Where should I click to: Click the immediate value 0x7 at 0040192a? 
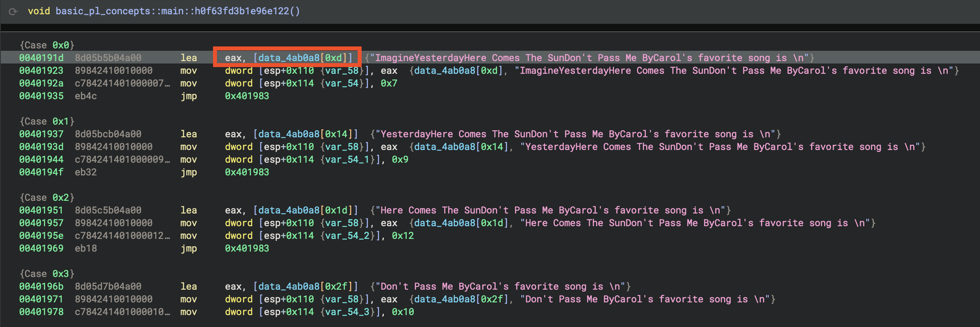pyautogui.click(x=389, y=83)
